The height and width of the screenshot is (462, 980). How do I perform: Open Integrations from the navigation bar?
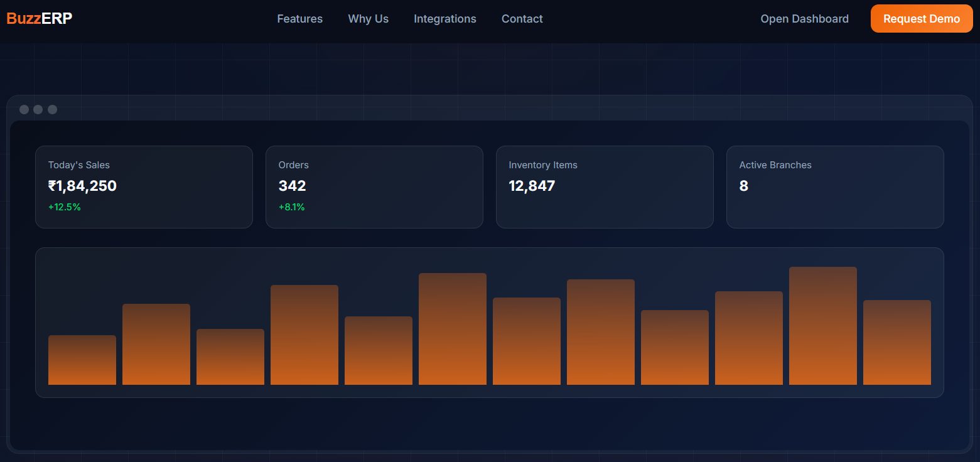pos(444,19)
